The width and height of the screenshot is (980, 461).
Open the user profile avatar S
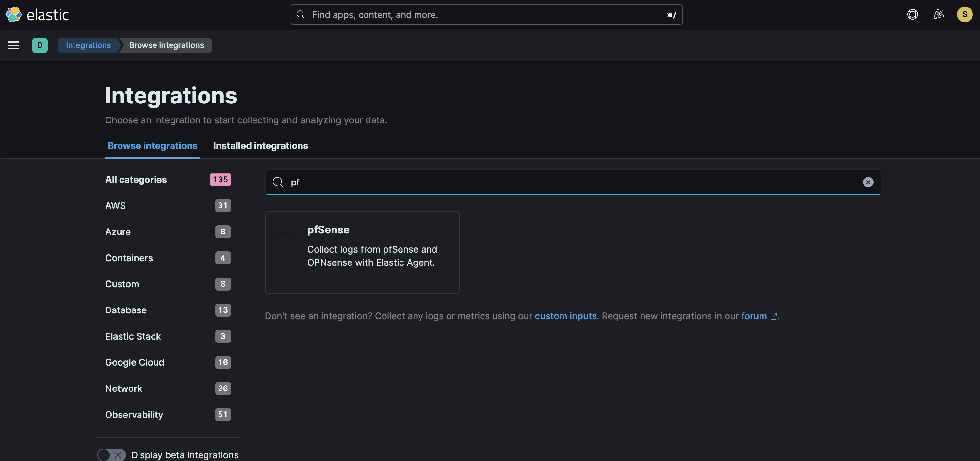pyautogui.click(x=964, y=14)
